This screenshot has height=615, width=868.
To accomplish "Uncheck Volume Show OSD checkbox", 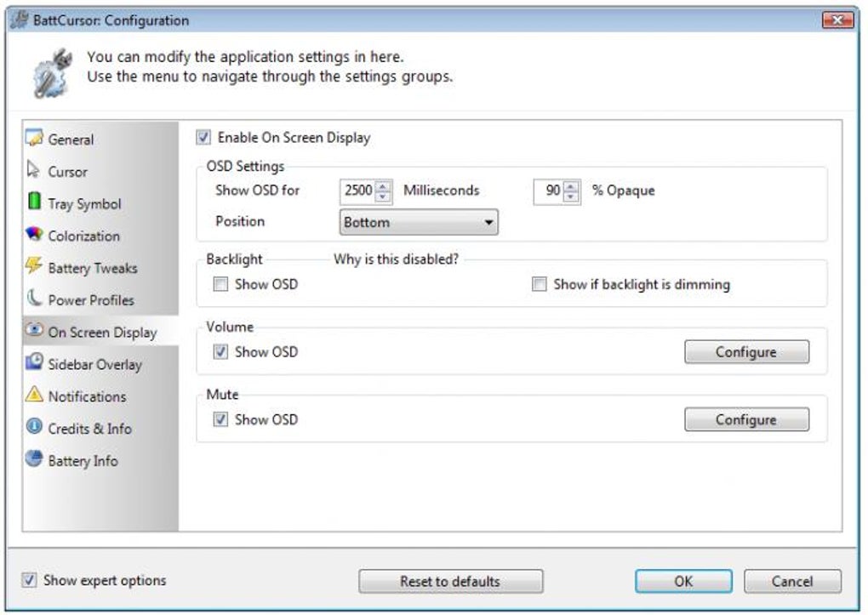I will (x=220, y=351).
